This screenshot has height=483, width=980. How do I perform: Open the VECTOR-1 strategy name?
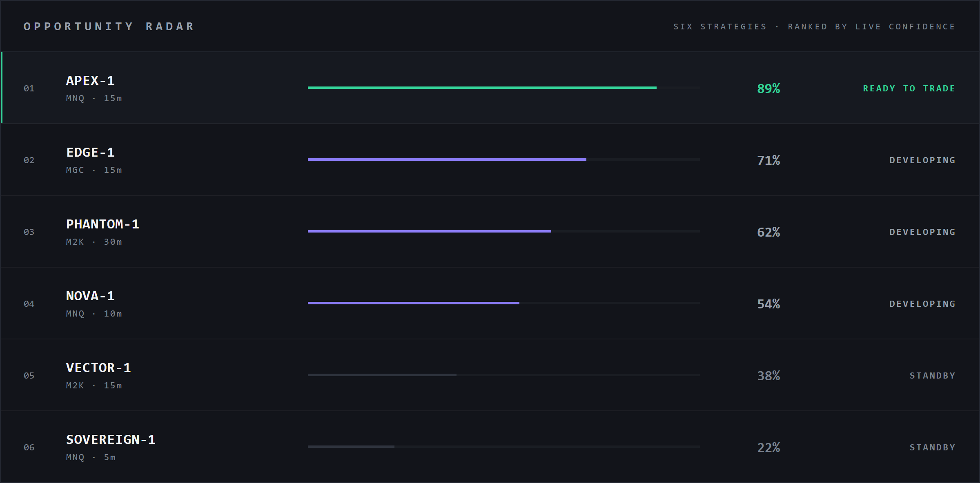(98, 368)
